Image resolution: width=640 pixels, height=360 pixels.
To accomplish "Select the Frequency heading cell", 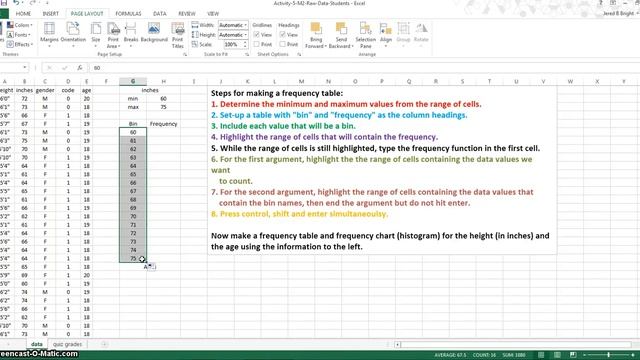I will 163,124.
